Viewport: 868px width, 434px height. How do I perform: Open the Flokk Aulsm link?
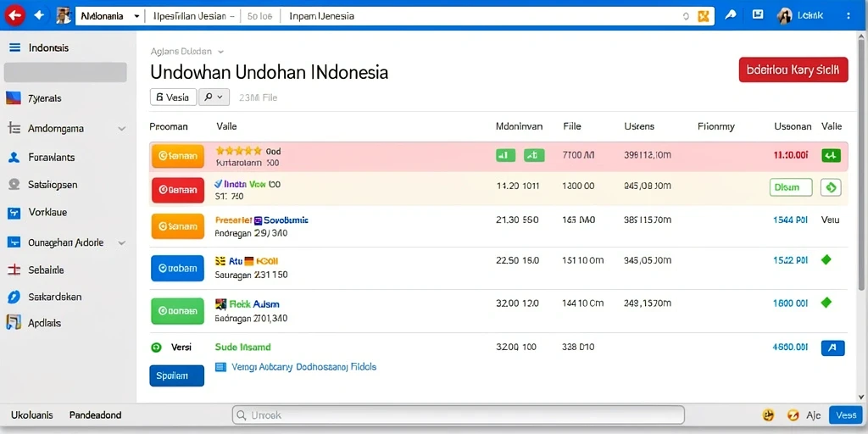(254, 304)
